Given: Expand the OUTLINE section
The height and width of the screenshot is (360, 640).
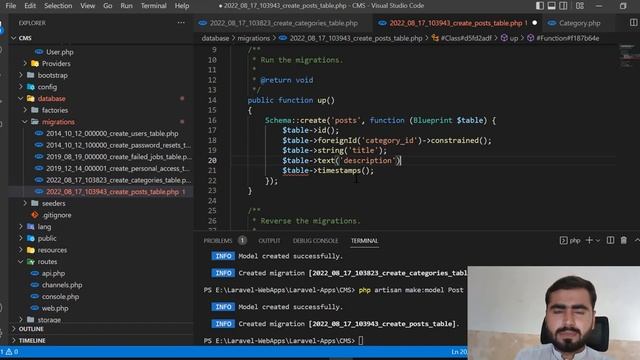Looking at the screenshot, I should click(31, 329).
